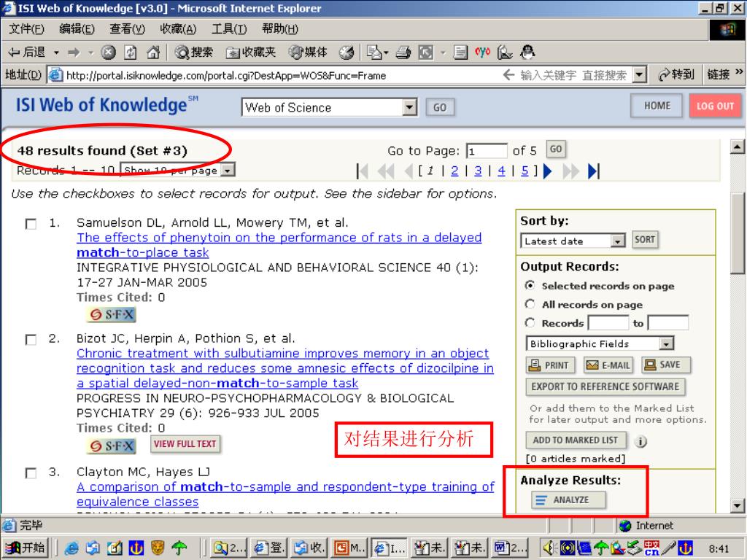Open the 编辑(E) menu
The height and width of the screenshot is (560, 747).
pyautogui.click(x=76, y=29)
